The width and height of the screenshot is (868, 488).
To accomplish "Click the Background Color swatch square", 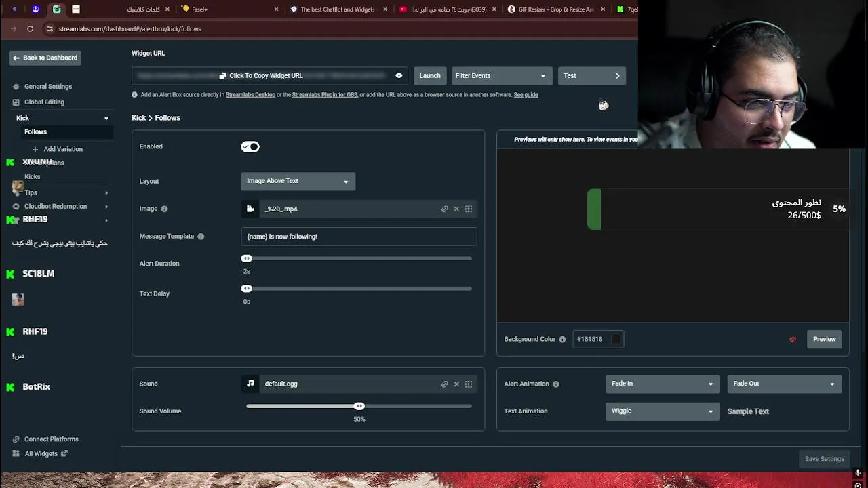I will (x=616, y=340).
